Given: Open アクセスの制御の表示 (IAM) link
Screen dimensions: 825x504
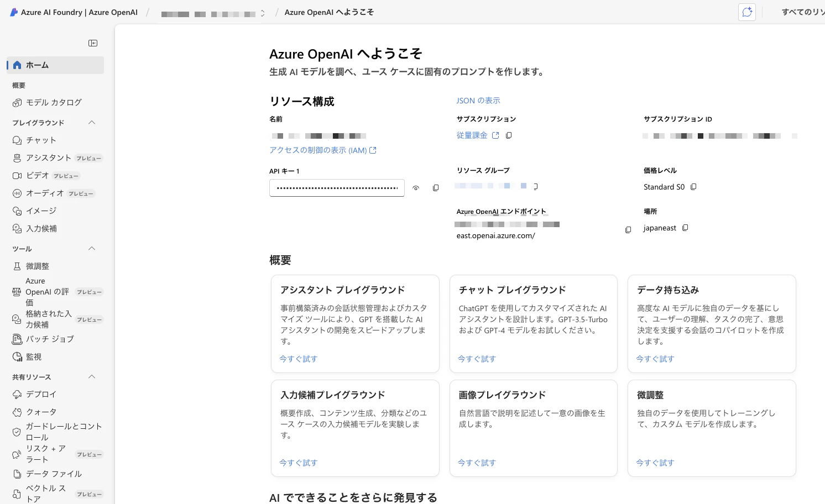Looking at the screenshot, I should click(323, 150).
